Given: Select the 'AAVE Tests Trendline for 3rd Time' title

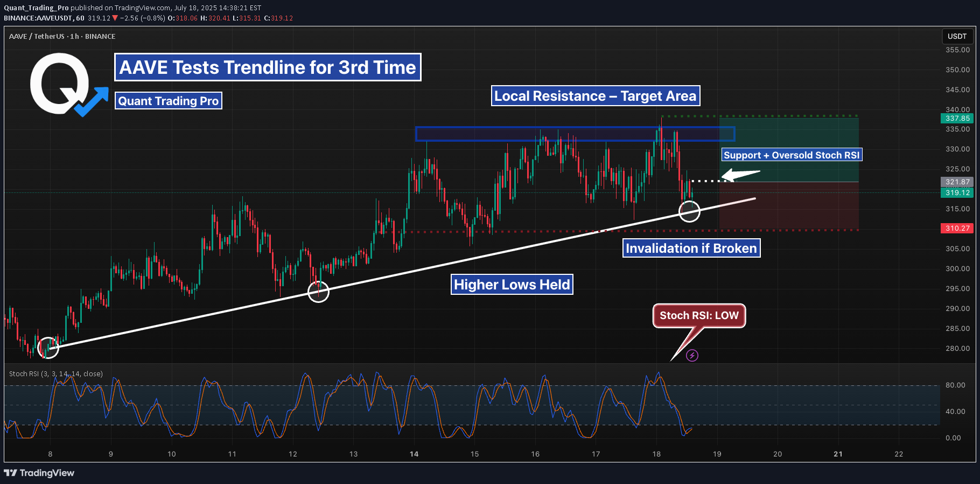Looking at the screenshot, I should tap(268, 67).
